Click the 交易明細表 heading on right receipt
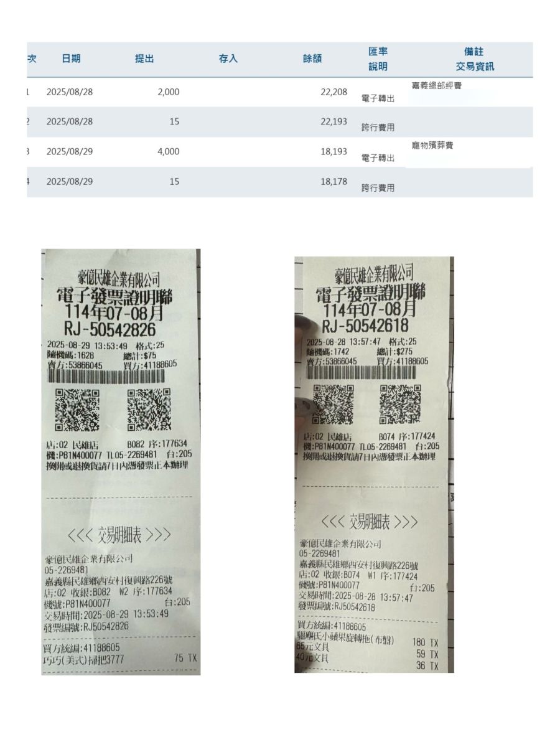 [x=370, y=522]
